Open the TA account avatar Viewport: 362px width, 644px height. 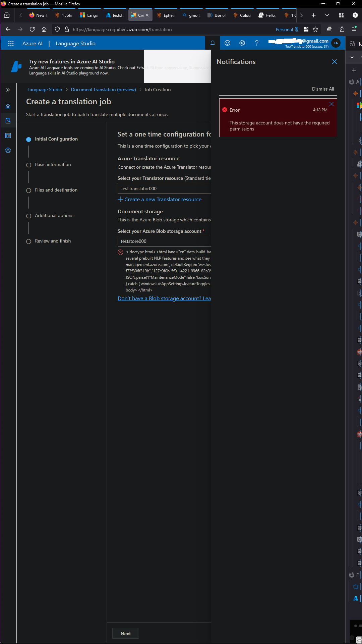pyautogui.click(x=336, y=43)
